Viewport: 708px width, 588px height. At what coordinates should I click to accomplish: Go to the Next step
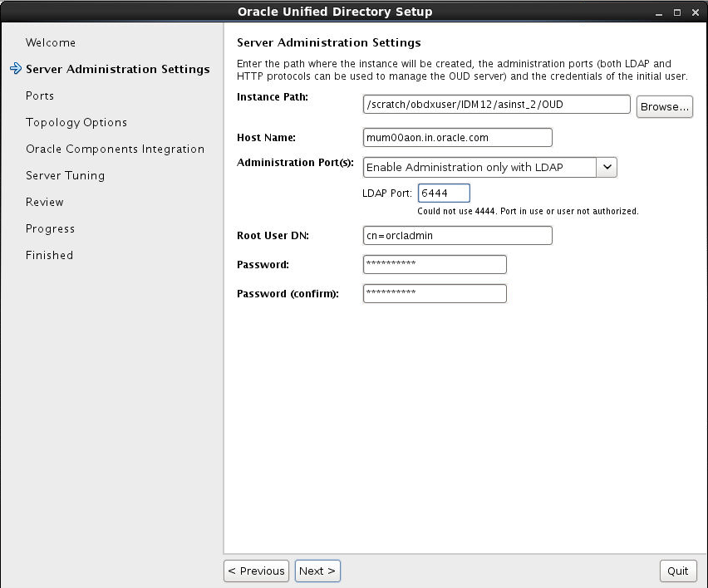317,571
